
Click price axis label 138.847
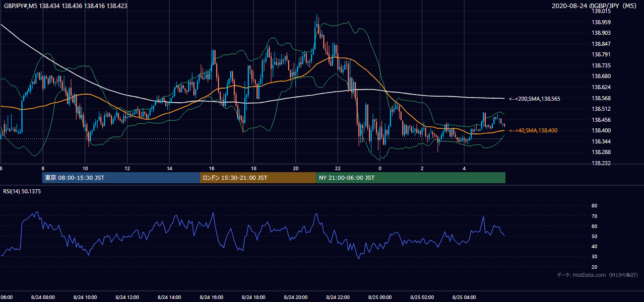click(600, 44)
